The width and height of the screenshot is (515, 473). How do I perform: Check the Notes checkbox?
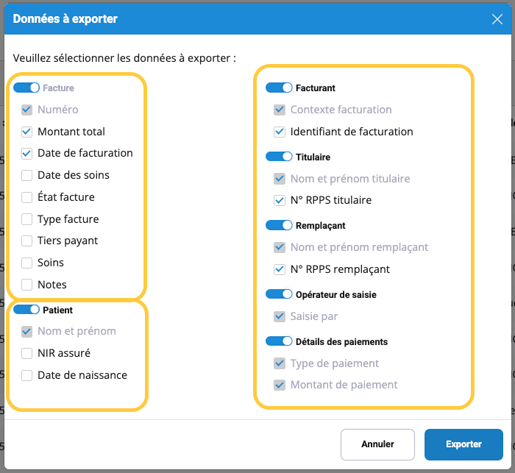tap(27, 285)
